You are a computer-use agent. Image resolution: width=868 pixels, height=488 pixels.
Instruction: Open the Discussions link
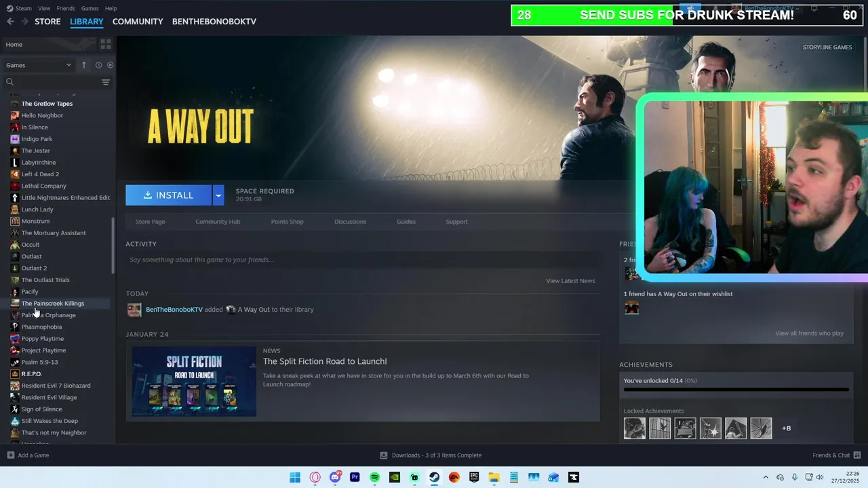pos(350,222)
